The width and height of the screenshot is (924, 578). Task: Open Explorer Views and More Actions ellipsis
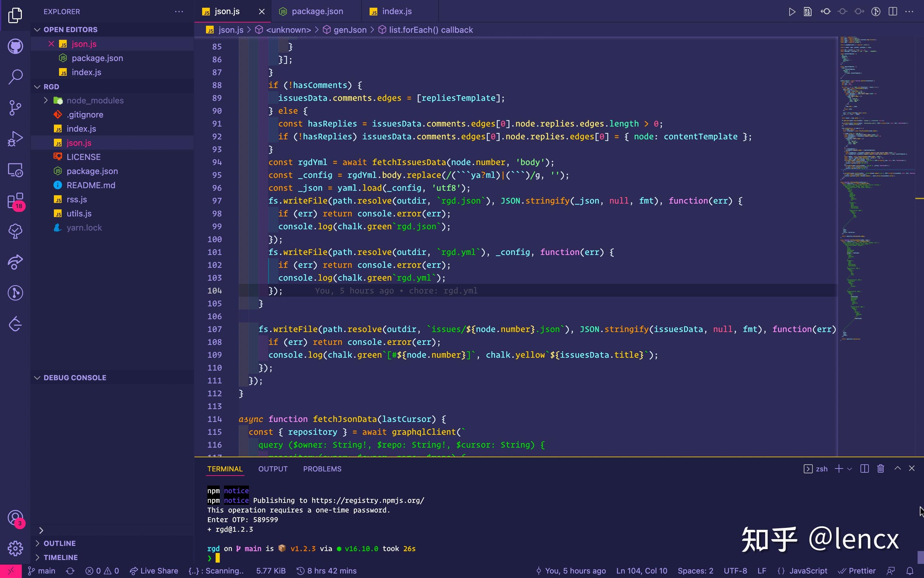[179, 12]
